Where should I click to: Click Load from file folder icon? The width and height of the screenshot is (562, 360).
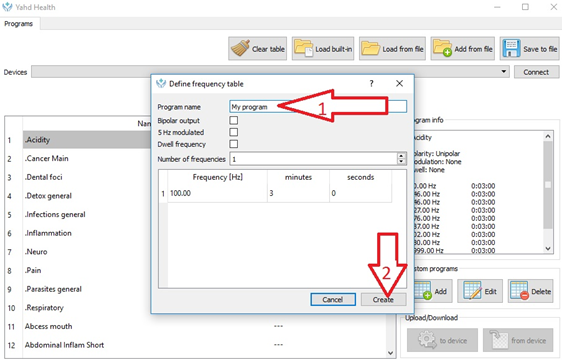(x=370, y=48)
